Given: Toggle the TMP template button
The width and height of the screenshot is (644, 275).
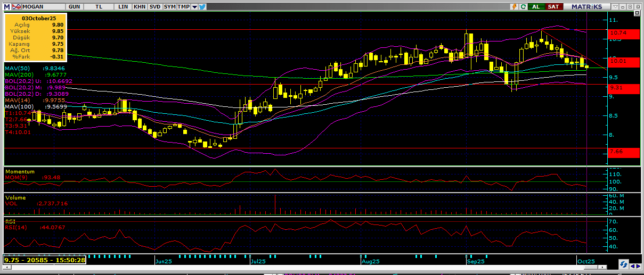Looking at the screenshot, I should point(183,6).
